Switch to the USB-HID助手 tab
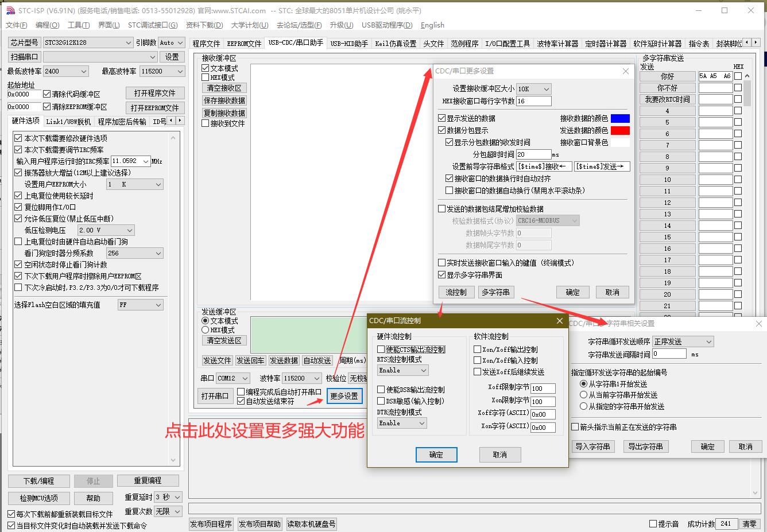Image resolution: width=767 pixels, height=532 pixels. [x=349, y=44]
